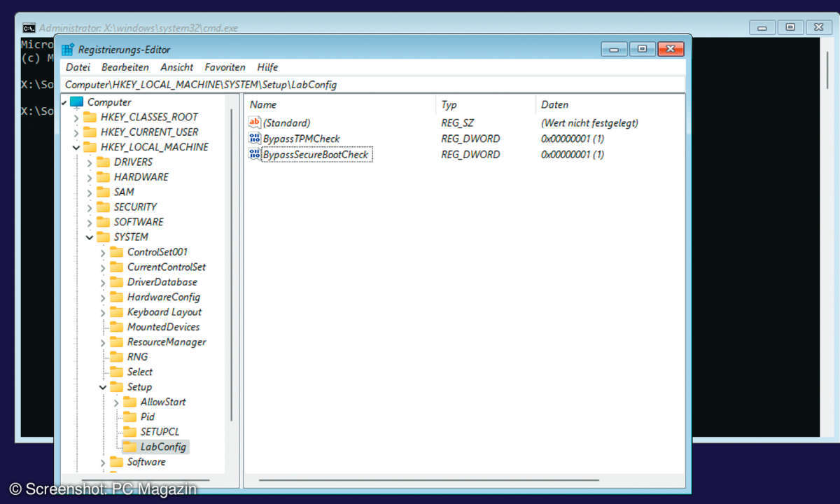Click the SETUPCL folder icon
Image resolution: width=840 pixels, height=504 pixels.
click(x=129, y=432)
